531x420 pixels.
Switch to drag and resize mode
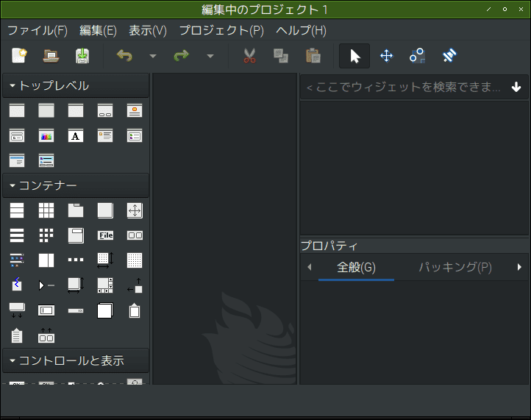[386, 56]
